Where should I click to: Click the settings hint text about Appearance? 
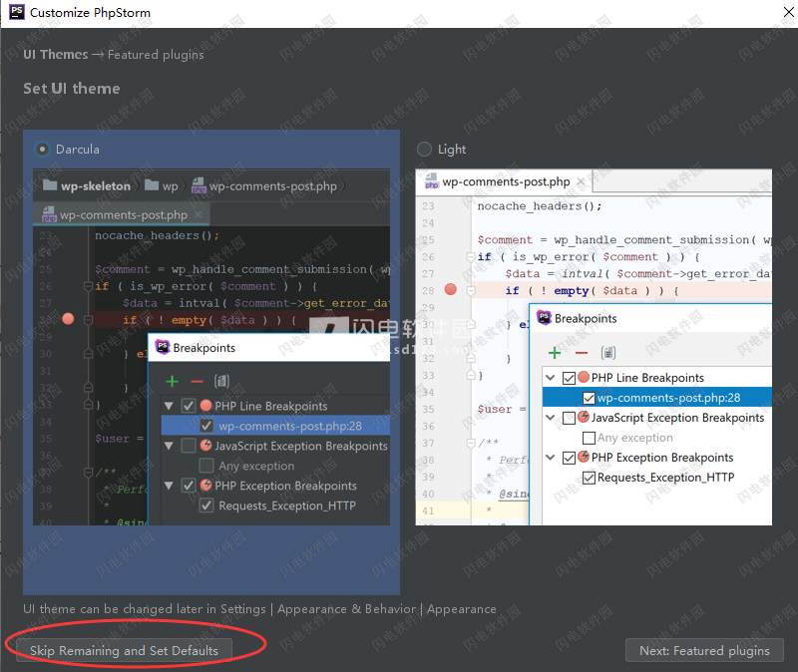pyautogui.click(x=259, y=609)
